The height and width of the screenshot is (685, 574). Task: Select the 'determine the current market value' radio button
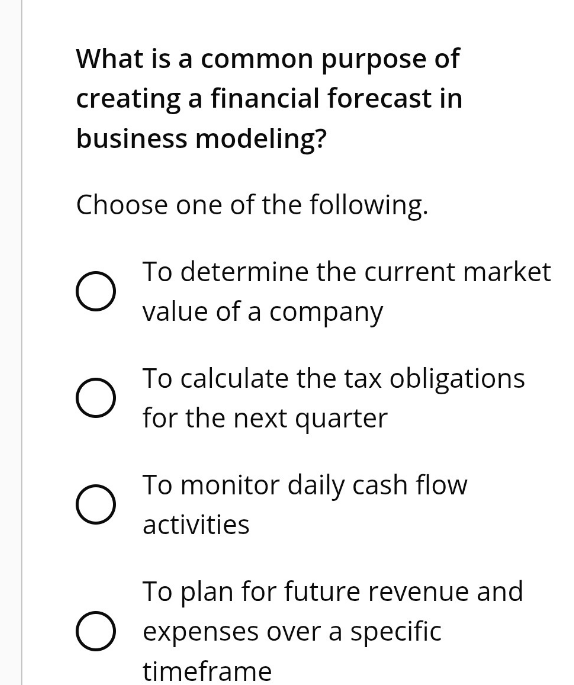pyautogui.click(x=96, y=291)
